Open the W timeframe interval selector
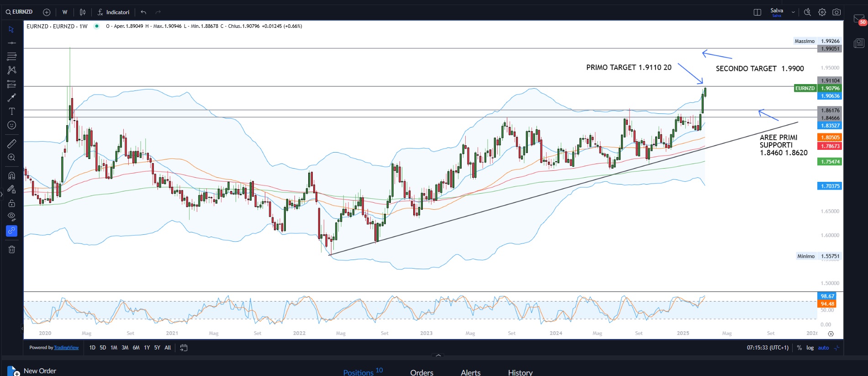Image resolution: width=868 pixels, height=376 pixels. click(x=65, y=12)
